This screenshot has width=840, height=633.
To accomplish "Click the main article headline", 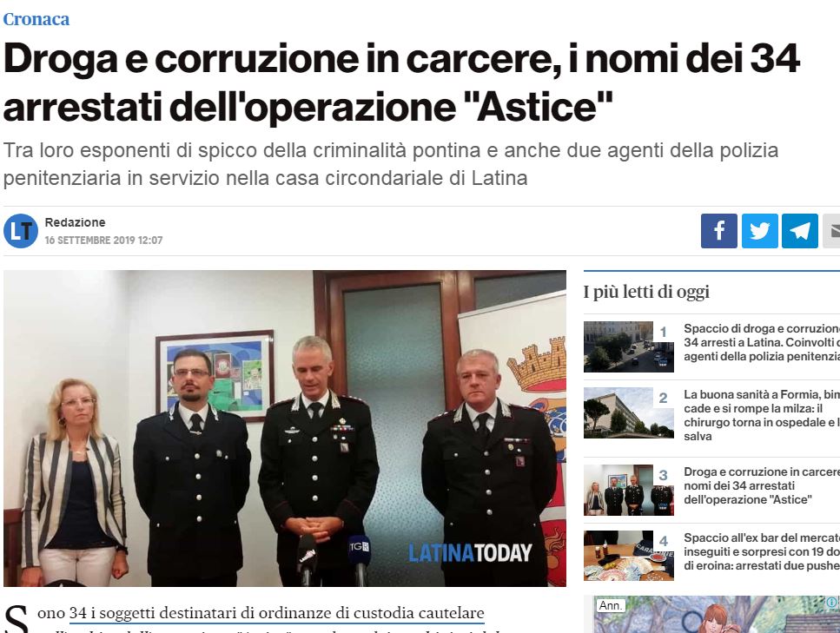I will click(x=402, y=82).
